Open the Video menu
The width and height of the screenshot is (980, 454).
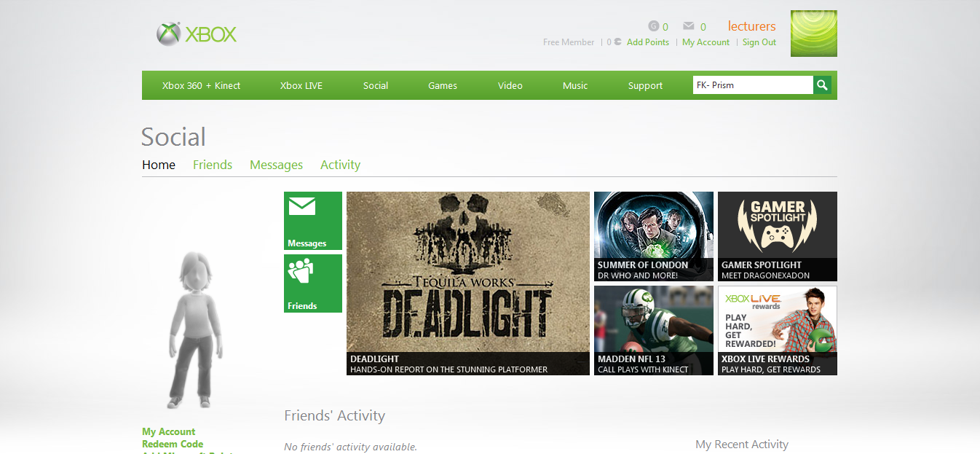(x=510, y=85)
